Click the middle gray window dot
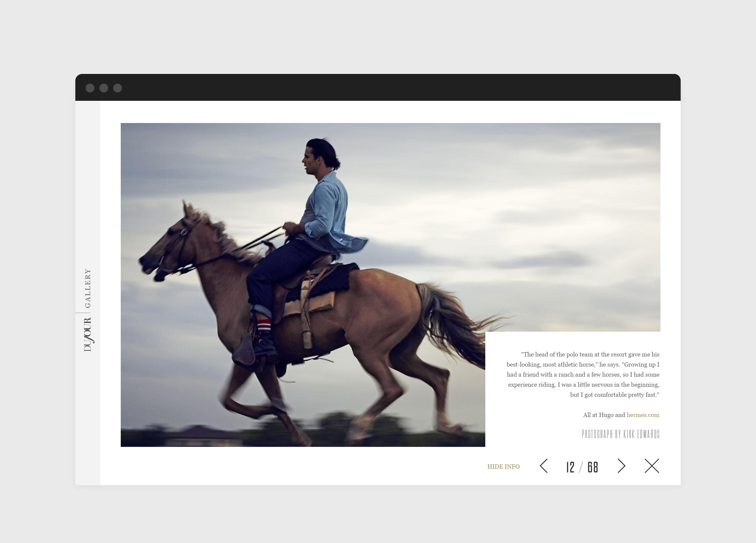The height and width of the screenshot is (543, 756). tap(104, 88)
